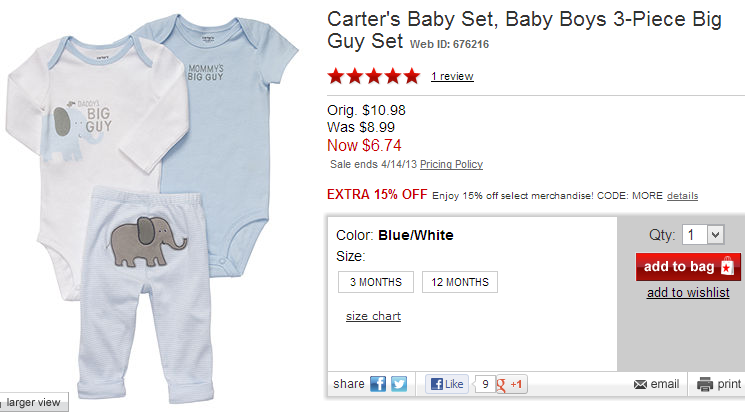Image resolution: width=745 pixels, height=413 pixels.
Task: Click the Google +1 button
Action: pyautogui.click(x=513, y=384)
